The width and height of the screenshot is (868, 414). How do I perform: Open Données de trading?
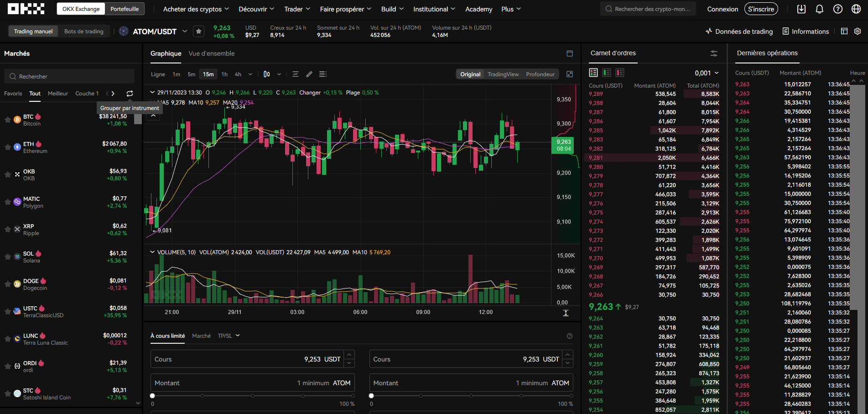coord(739,31)
